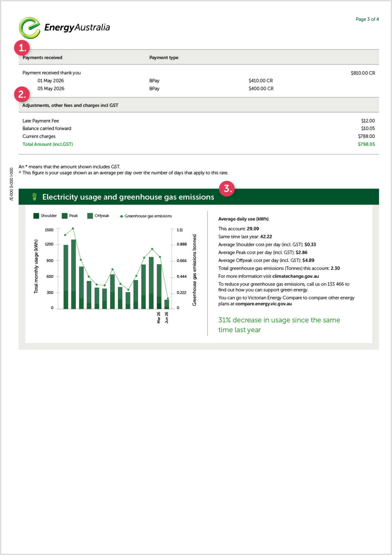The height and width of the screenshot is (555, 392).
Task: Click the "31% decrease in usage" summary text
Action: click(x=279, y=325)
